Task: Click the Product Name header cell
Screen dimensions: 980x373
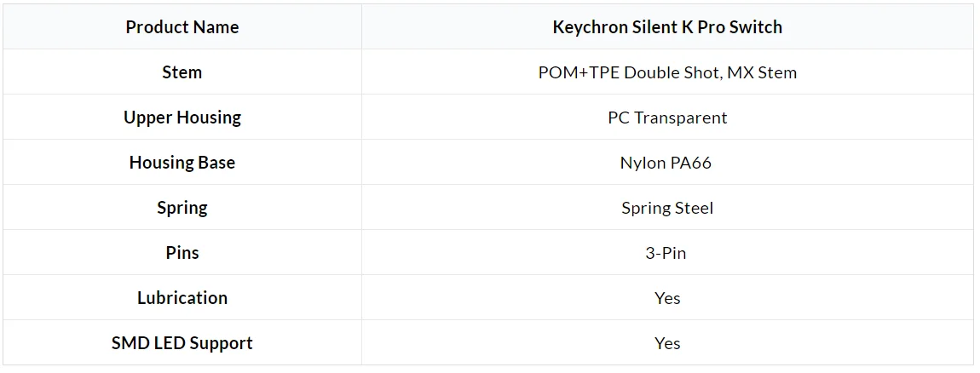Action: point(182,27)
